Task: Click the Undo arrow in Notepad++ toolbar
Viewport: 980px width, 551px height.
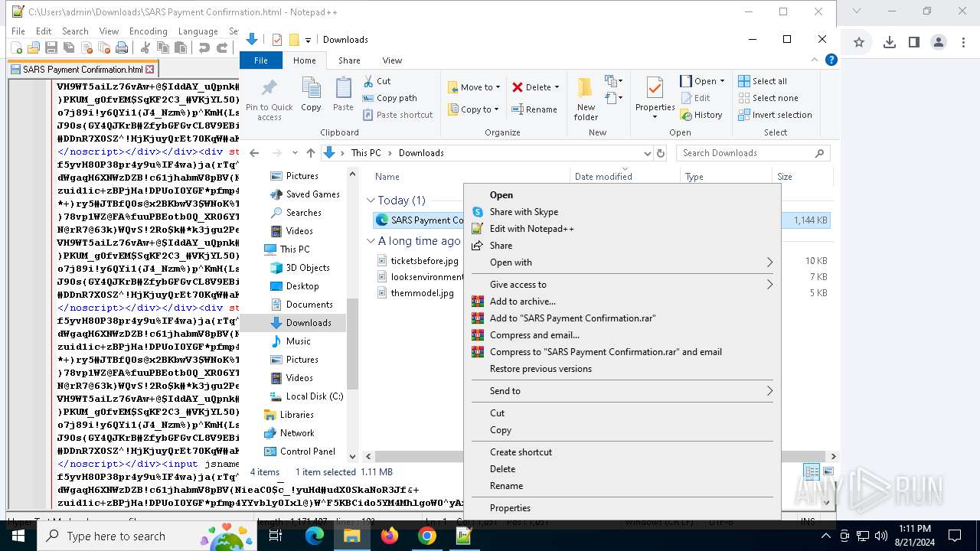Action: point(204,47)
